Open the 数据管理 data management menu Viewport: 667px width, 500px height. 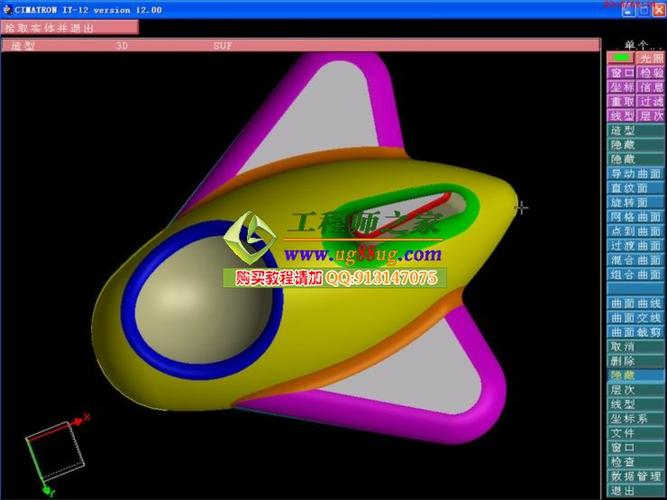(x=636, y=477)
